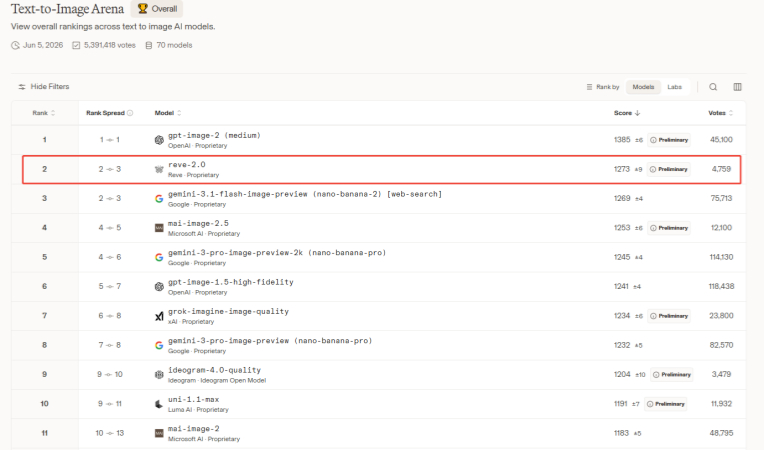Open gemini-3-pro-image-preview (nano-banana-pro) rank 8 entry
The width and height of the screenshot is (764, 450).
pos(270,340)
